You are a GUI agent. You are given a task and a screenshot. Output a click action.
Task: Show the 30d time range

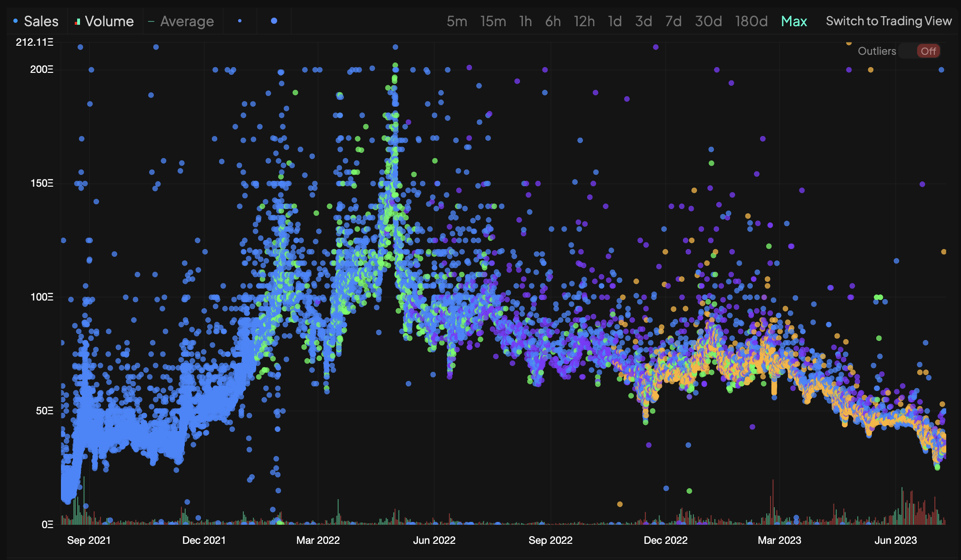tap(708, 21)
